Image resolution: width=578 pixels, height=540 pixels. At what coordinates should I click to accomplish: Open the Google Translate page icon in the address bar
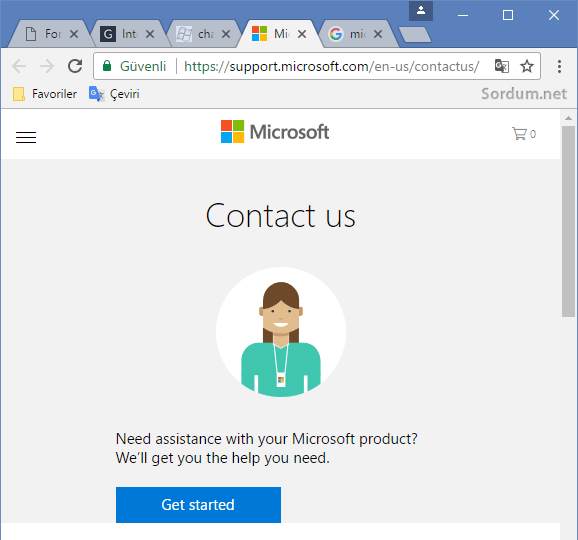502,66
